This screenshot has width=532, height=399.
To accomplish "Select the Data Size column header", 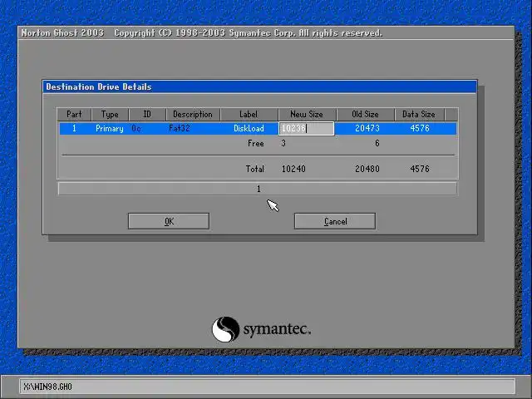I will point(419,115).
